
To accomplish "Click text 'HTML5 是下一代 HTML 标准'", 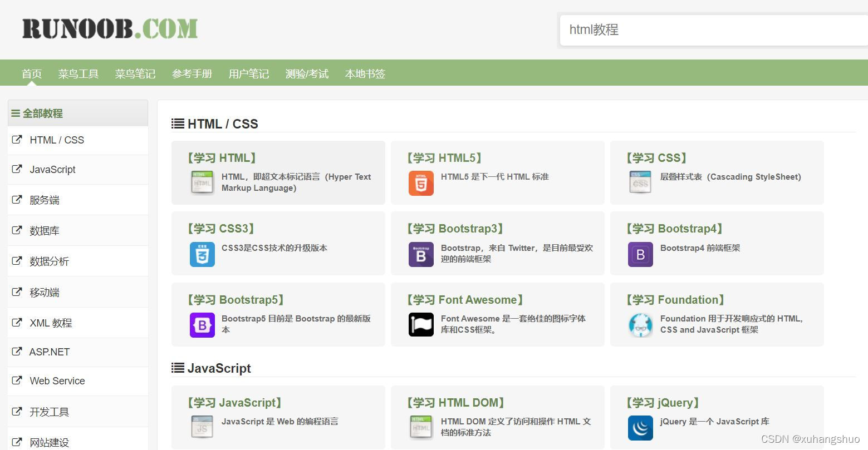I will (x=495, y=177).
